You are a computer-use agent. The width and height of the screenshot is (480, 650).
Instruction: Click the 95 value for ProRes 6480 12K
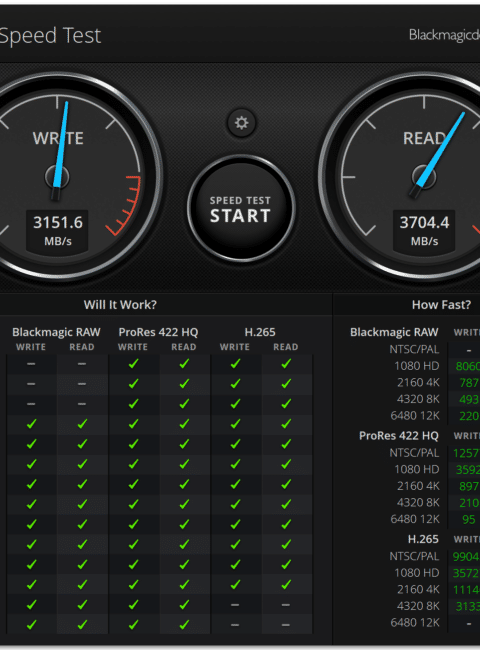click(x=469, y=519)
